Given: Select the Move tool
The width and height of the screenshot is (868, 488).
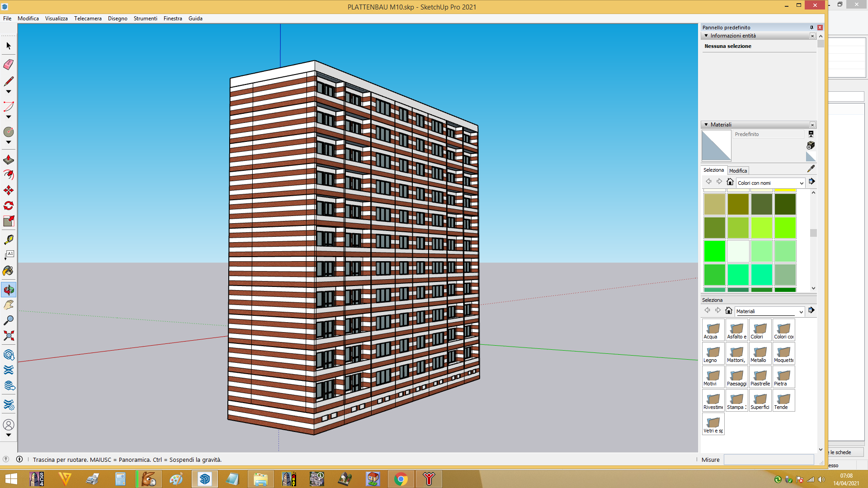Looking at the screenshot, I should [x=9, y=190].
